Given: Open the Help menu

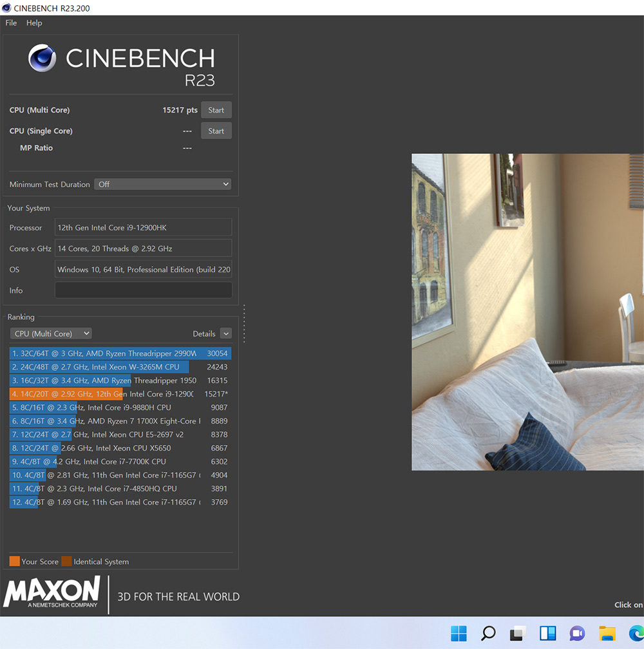Looking at the screenshot, I should [34, 23].
